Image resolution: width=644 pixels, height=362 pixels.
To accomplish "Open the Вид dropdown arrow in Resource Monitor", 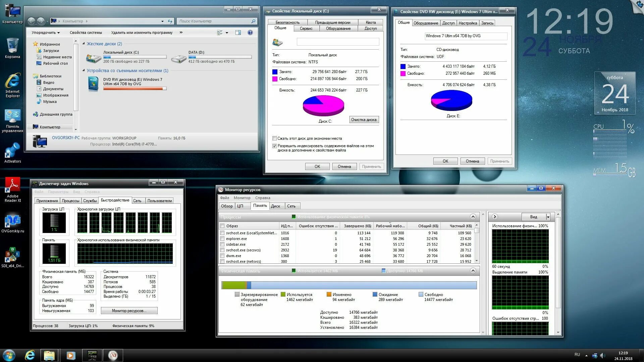I will point(548,217).
